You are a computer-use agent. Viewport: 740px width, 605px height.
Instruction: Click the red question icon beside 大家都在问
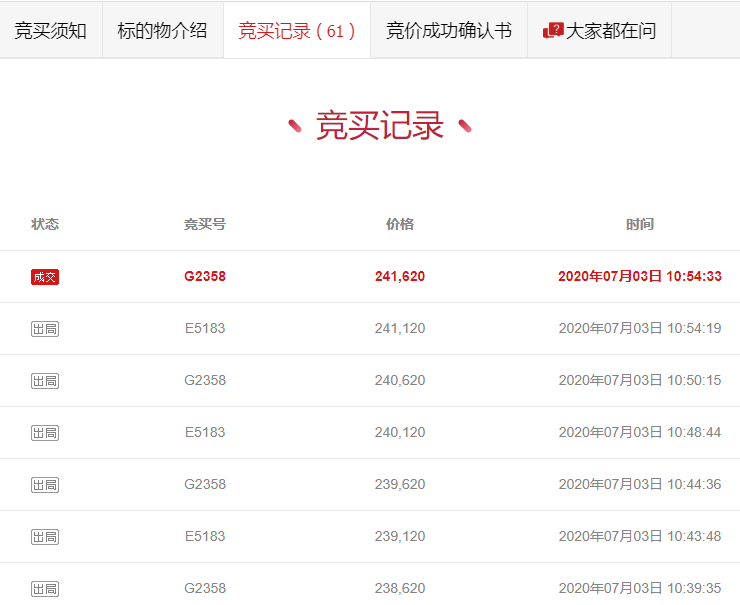point(553,30)
